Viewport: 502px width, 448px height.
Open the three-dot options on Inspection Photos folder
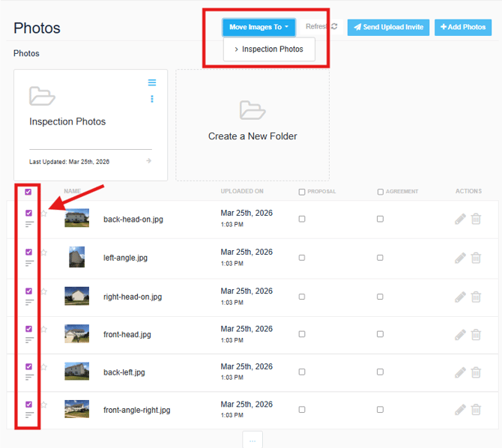click(x=152, y=99)
